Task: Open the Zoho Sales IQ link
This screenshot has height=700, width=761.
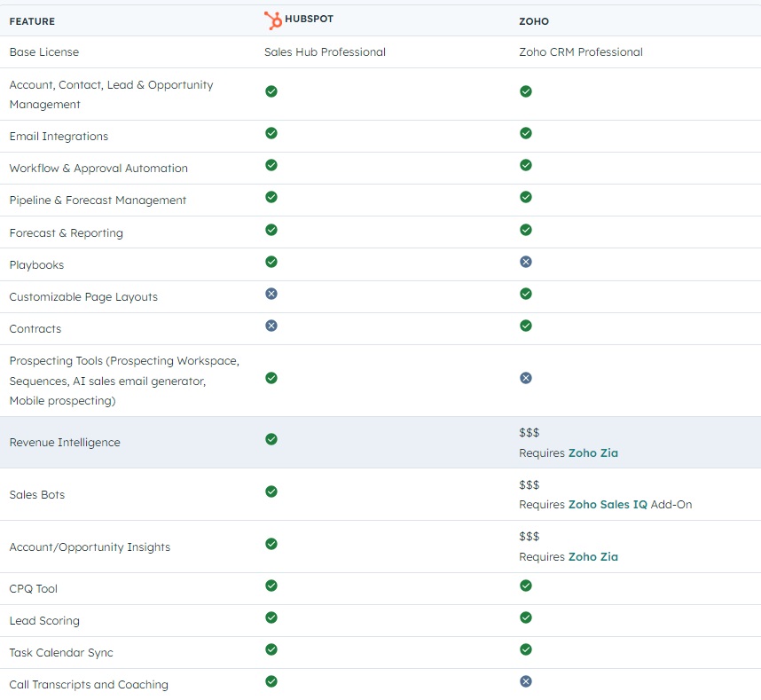Action: (608, 504)
